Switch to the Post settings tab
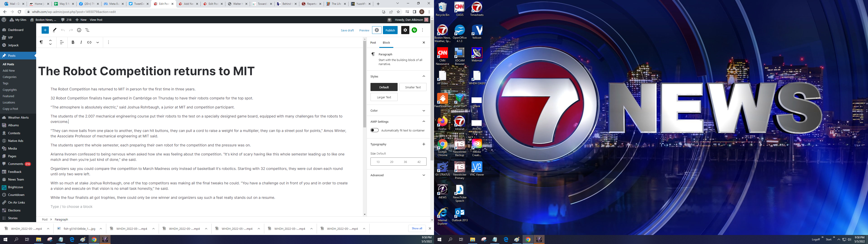Screen dimensions: 868x244 click(x=373, y=42)
